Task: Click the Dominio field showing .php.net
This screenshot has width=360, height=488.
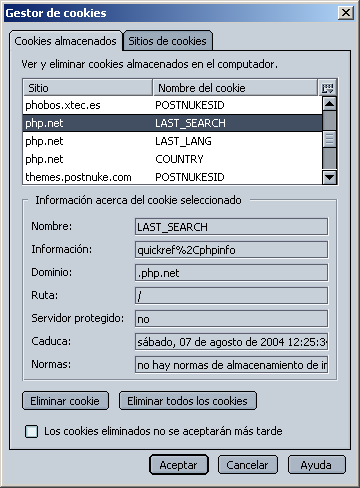Action: point(231,273)
